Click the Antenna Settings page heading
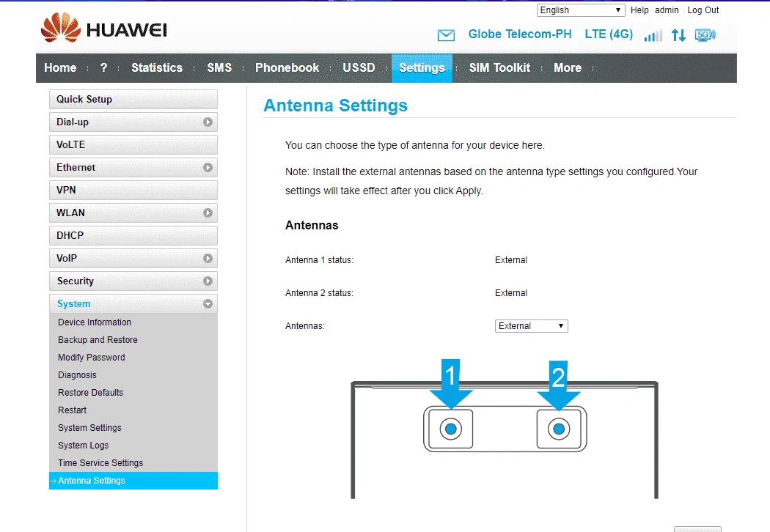770x532 pixels. click(335, 106)
